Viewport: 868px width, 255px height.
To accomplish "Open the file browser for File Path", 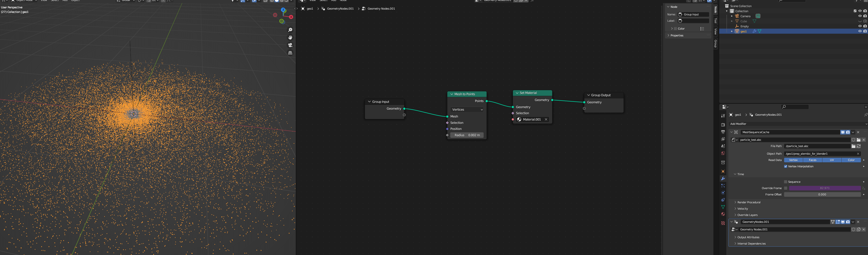I will (x=854, y=146).
